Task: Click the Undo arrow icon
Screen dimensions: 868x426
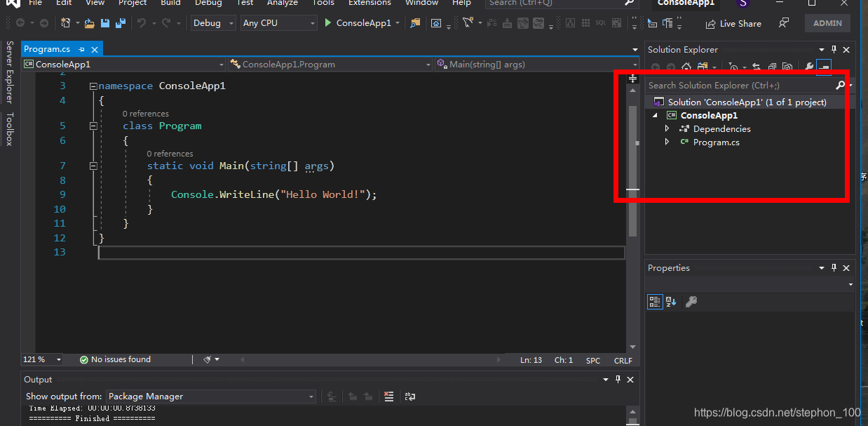Action: [x=142, y=23]
